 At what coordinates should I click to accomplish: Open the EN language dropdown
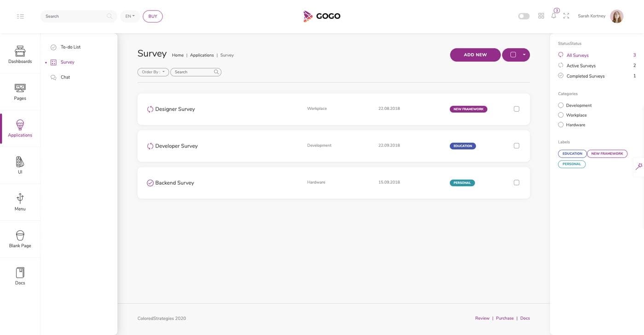click(x=130, y=16)
